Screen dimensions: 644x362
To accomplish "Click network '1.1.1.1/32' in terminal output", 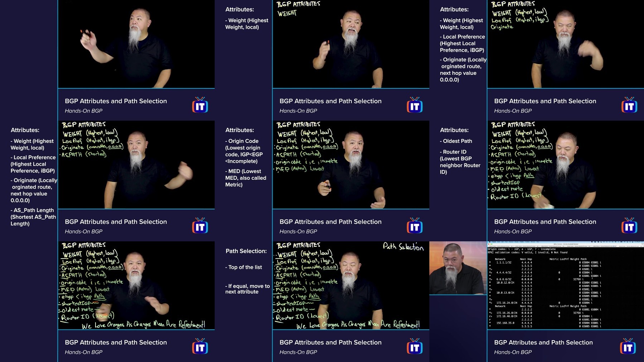I will [504, 262].
